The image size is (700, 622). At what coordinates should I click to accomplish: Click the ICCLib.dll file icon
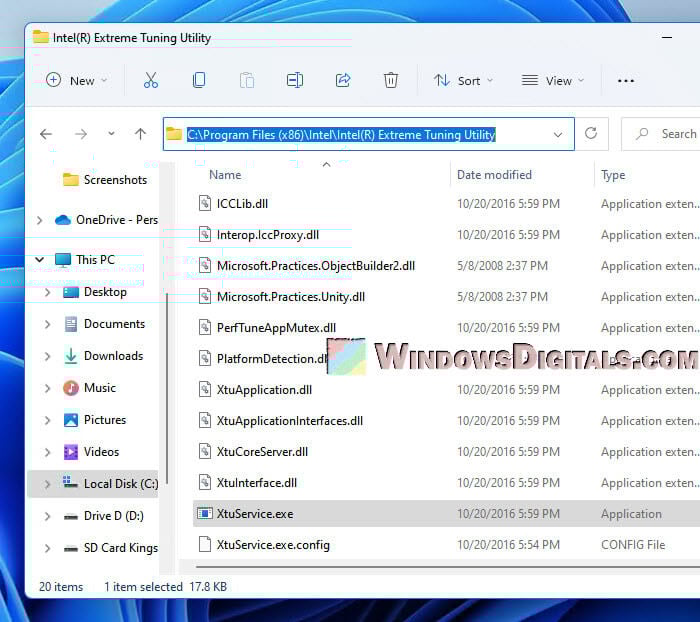click(x=204, y=203)
